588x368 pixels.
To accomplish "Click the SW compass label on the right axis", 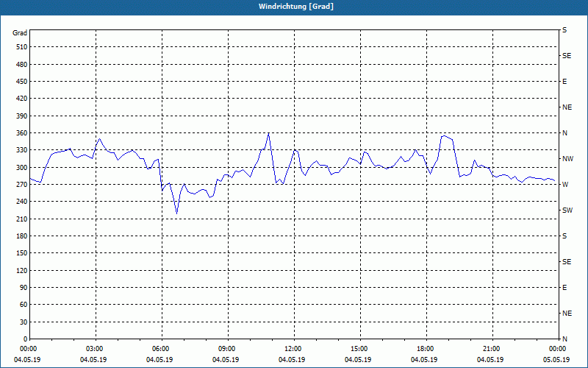I will (567, 210).
